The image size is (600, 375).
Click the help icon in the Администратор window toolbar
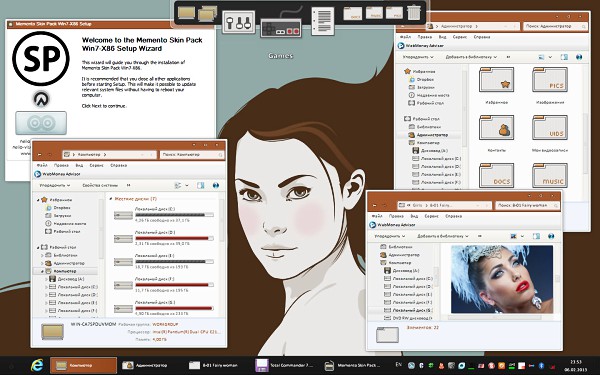tap(579, 57)
